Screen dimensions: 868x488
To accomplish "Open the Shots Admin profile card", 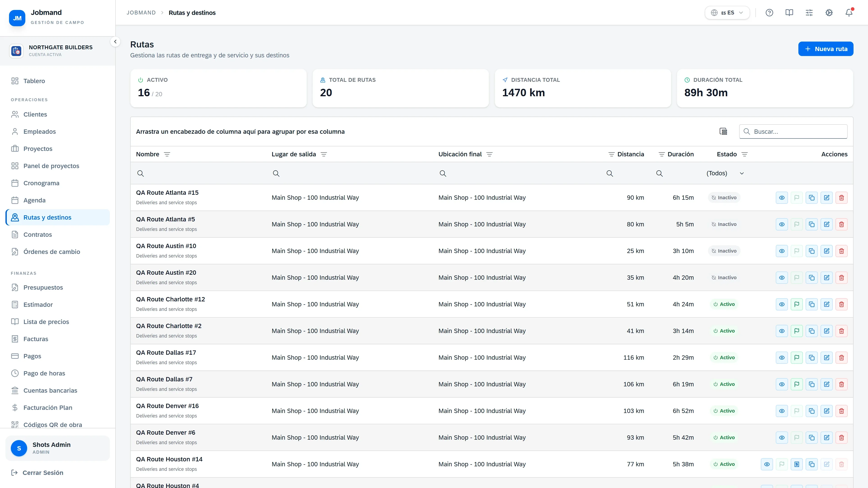I will [58, 448].
